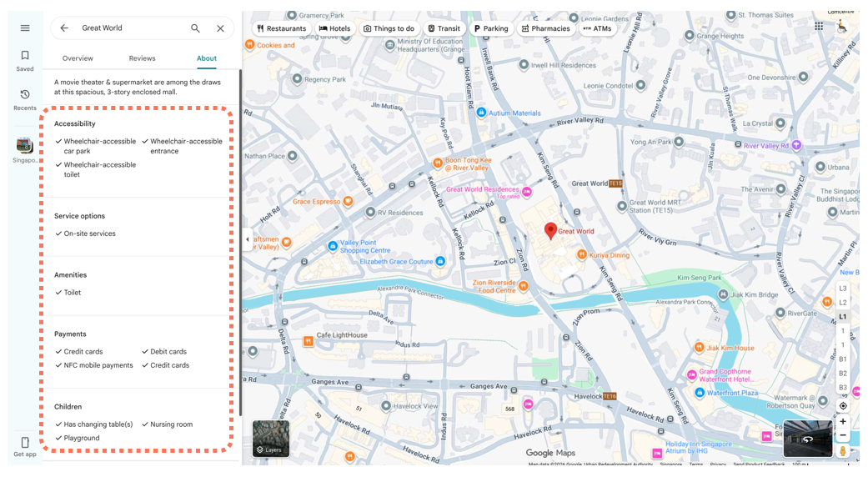Select the Great World Residences hotel marker

527,192
